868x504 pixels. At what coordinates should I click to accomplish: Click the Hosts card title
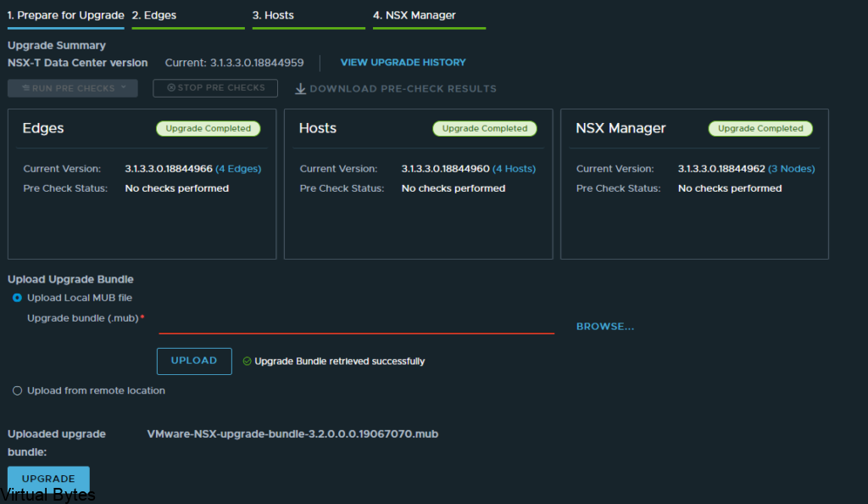(318, 128)
